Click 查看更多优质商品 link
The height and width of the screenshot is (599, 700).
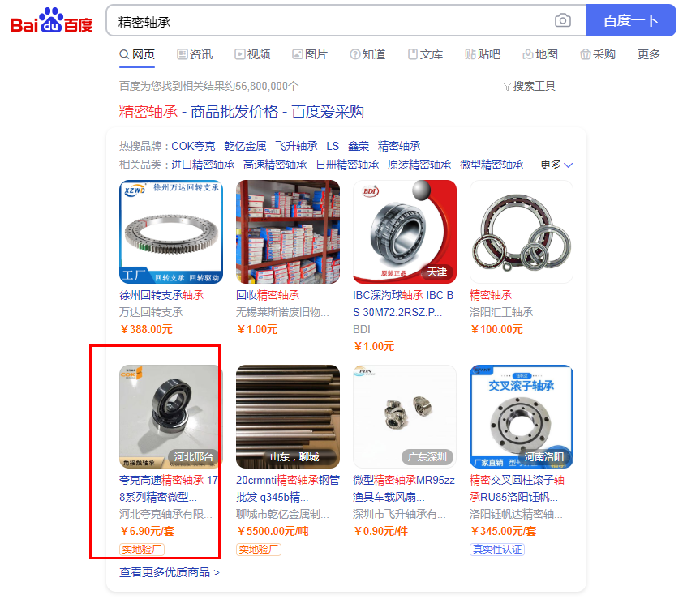[170, 572]
